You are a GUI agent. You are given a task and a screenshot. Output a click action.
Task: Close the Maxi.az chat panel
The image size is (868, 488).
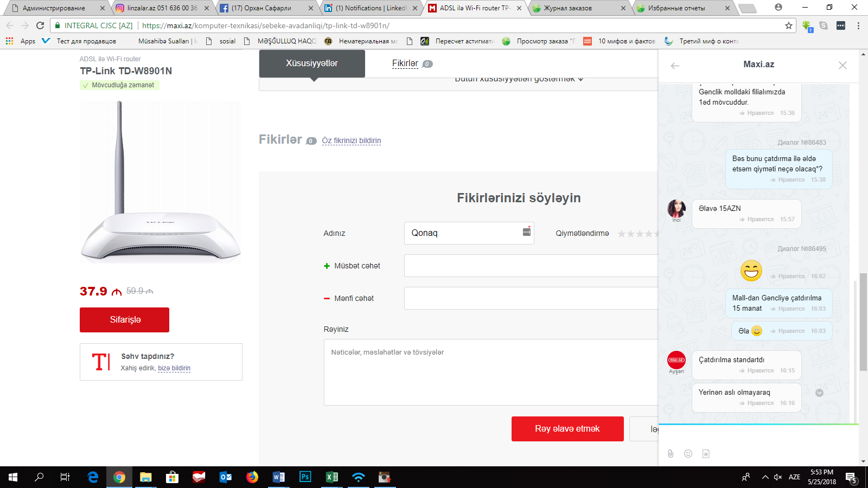(843, 65)
